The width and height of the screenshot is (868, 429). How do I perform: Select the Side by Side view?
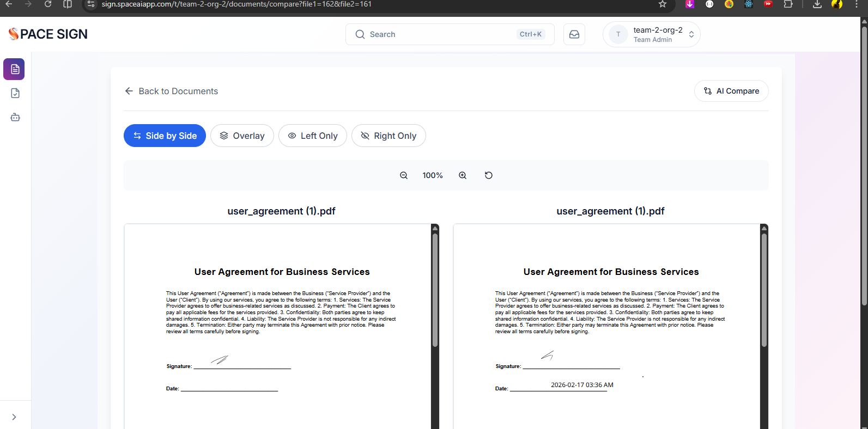[165, 136]
